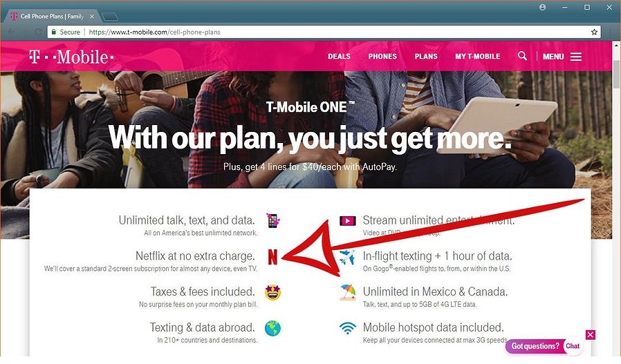Viewport: 621px width, 364px height.
Task: Click the video play stream icon
Action: click(347, 221)
